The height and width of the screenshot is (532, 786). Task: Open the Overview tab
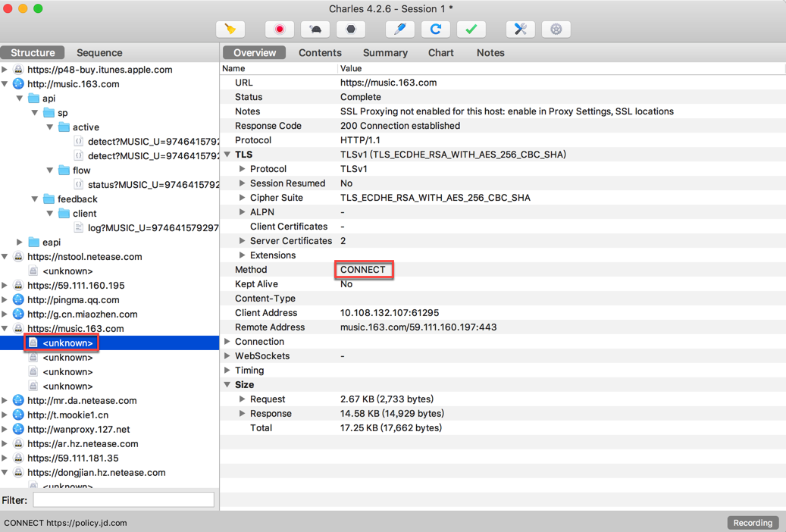(255, 52)
